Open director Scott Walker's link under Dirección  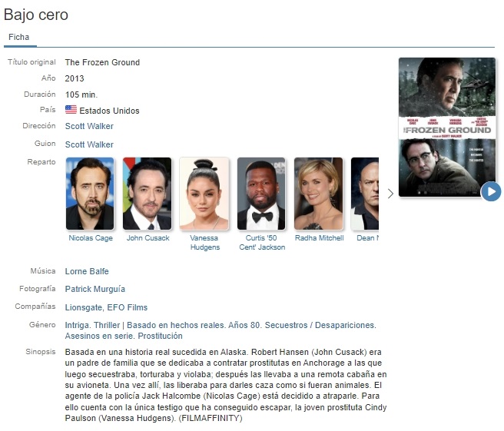[x=89, y=126]
